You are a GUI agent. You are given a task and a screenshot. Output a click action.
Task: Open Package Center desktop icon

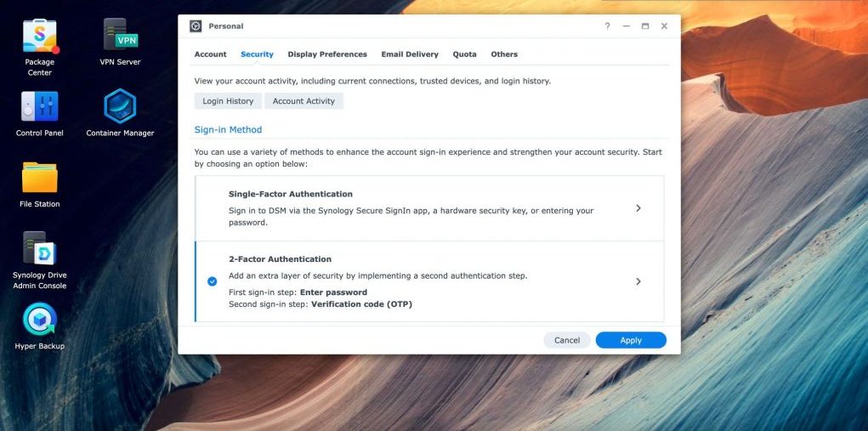[39, 36]
